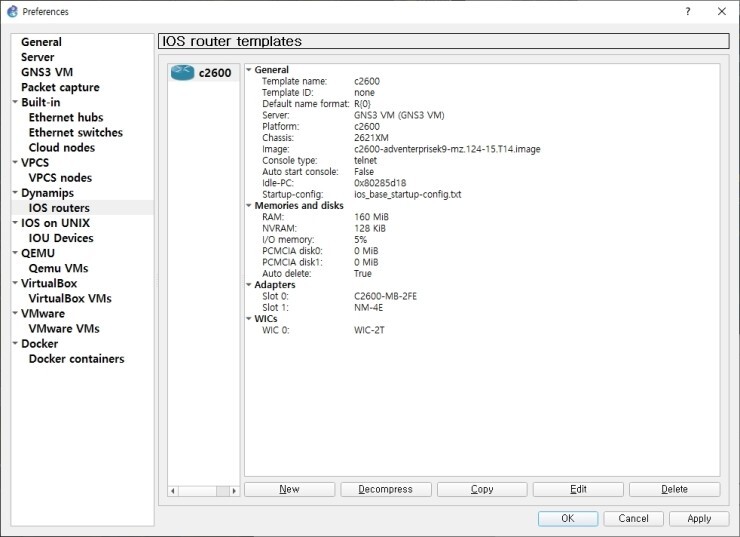The width and height of the screenshot is (740, 537).
Task: Click the New template button
Action: pos(289,489)
